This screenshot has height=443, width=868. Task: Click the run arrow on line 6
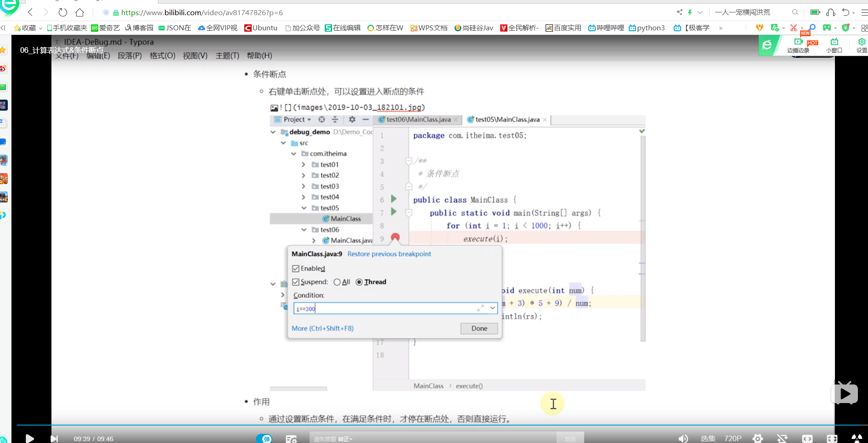coord(394,199)
